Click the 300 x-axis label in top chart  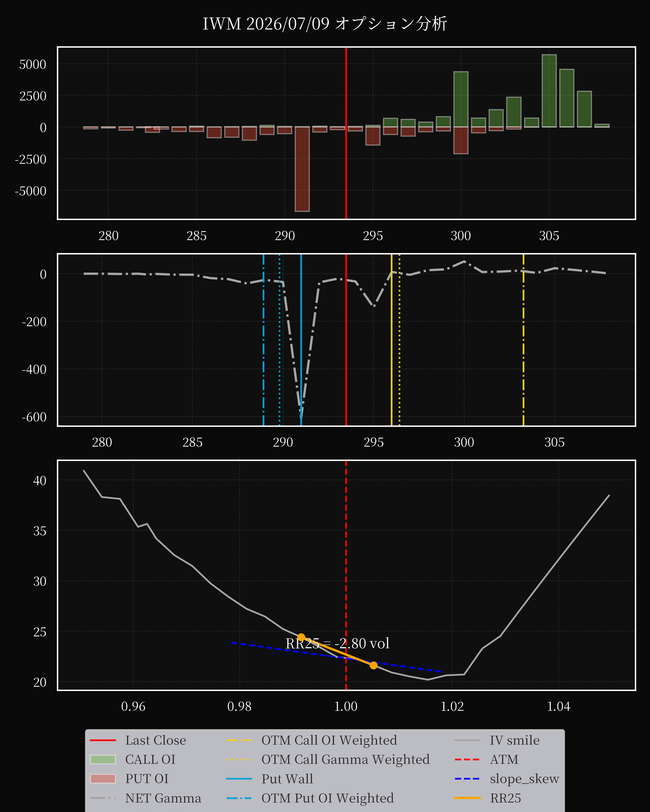click(x=461, y=236)
